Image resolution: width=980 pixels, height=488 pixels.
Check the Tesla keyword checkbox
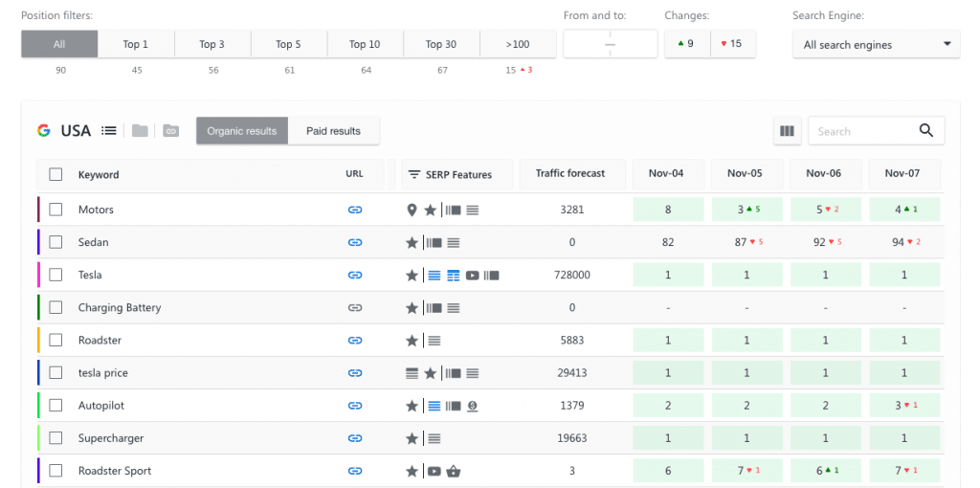coord(56,275)
